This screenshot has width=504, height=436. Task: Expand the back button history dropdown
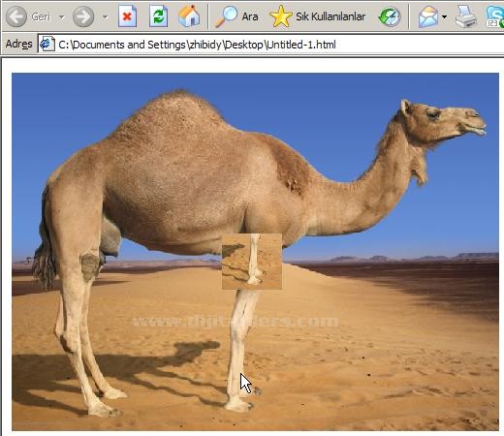pyautogui.click(x=61, y=17)
